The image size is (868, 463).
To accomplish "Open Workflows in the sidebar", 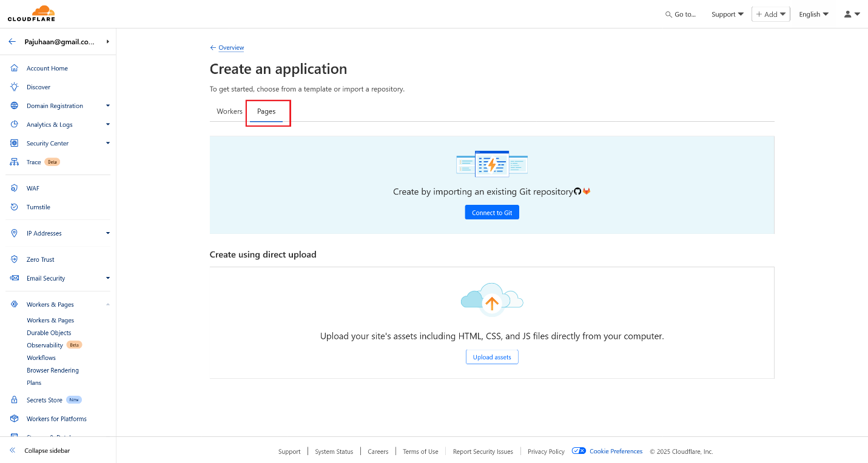I will 42,358.
